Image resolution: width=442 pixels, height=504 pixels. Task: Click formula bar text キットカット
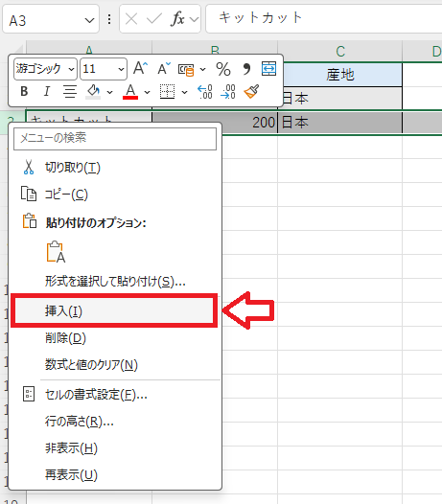pos(261,17)
